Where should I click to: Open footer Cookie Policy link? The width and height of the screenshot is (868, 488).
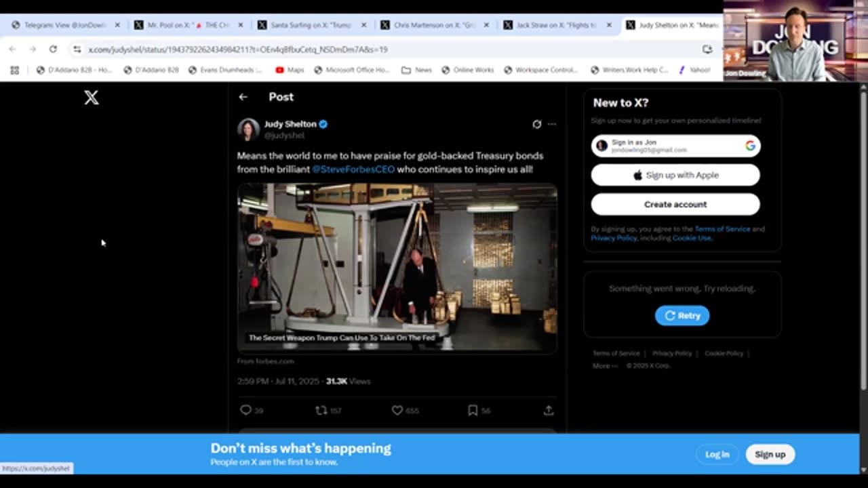(724, 353)
